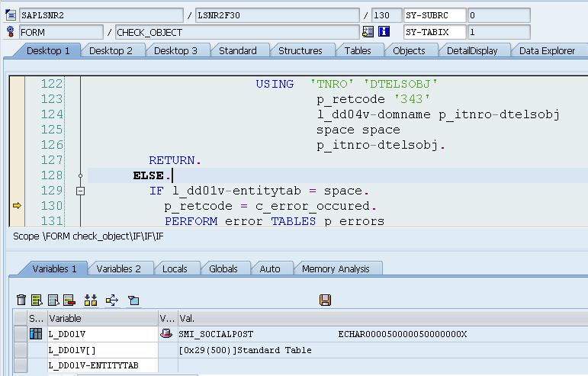
Task: Select the row header of L_DD01V[] row
Action: pyautogui.click(x=36, y=350)
